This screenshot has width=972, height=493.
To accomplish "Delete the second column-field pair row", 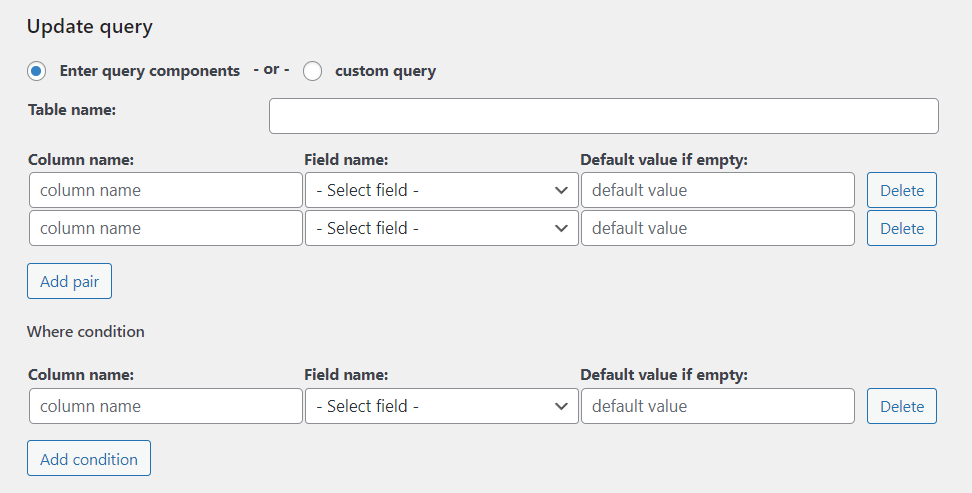I will [x=901, y=228].
